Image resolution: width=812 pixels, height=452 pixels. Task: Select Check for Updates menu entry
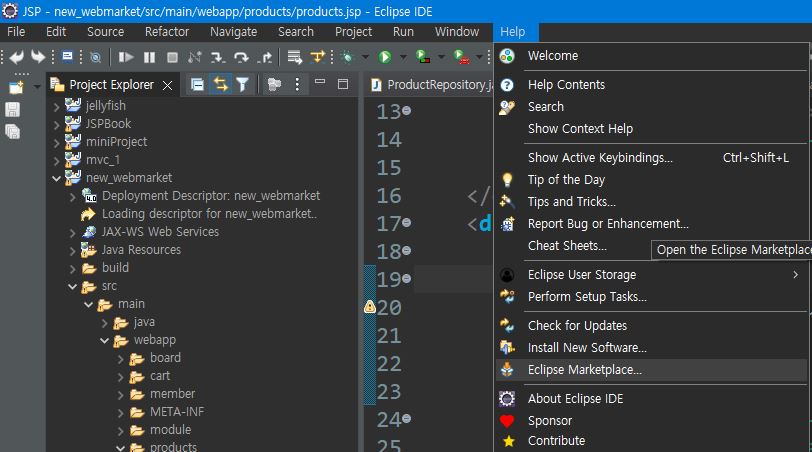pyautogui.click(x=651, y=326)
